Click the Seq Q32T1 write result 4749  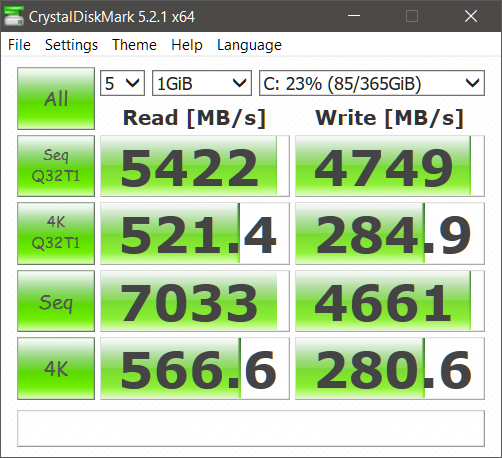390,166
